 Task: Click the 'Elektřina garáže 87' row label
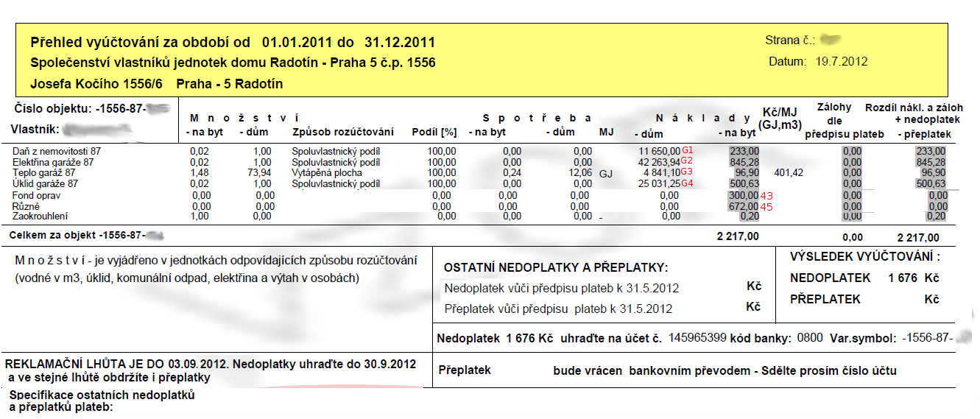coord(54,162)
